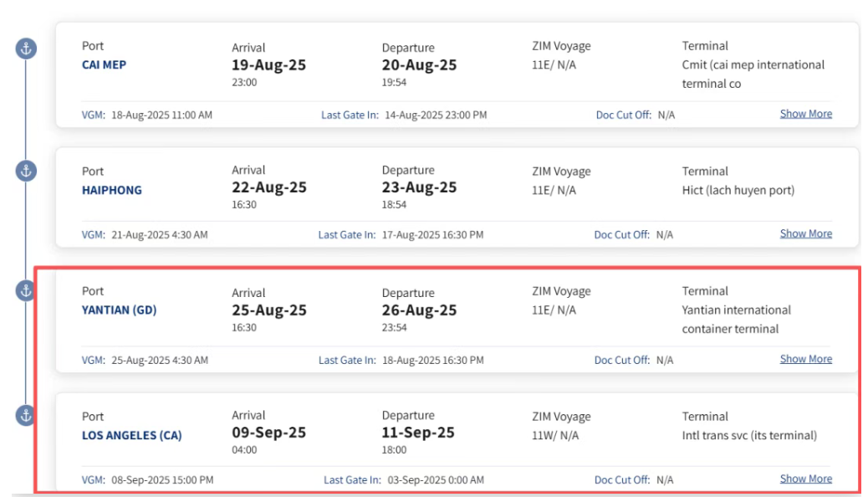Screen dimensions: 868x497
Task: Expand Show More for Yantian (GD)
Action: [x=806, y=358]
